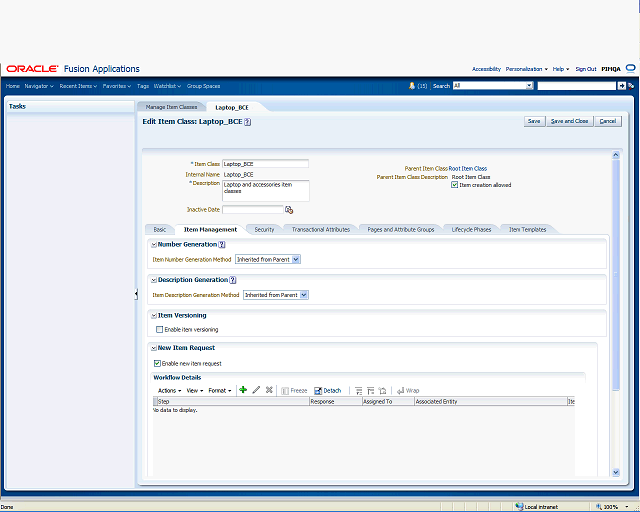Click the Wrap toolbar button
The height and width of the screenshot is (512, 640).
408,391
